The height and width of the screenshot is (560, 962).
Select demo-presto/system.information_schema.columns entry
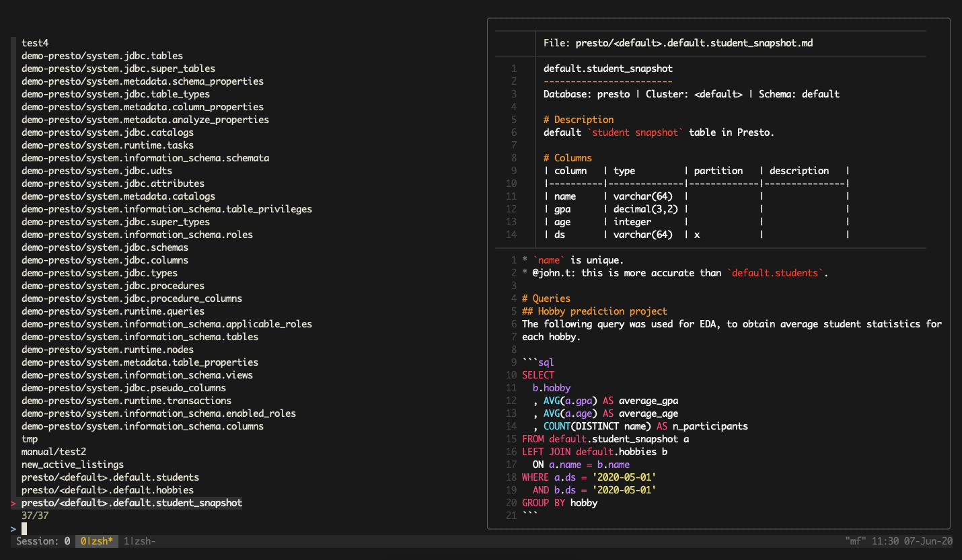[x=143, y=426]
